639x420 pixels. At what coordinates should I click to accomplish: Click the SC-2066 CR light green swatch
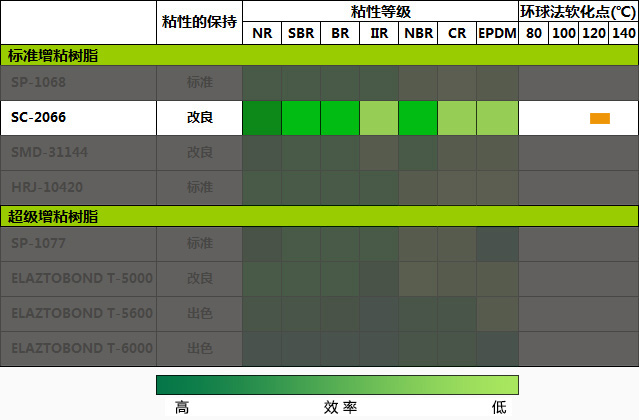tap(457, 118)
